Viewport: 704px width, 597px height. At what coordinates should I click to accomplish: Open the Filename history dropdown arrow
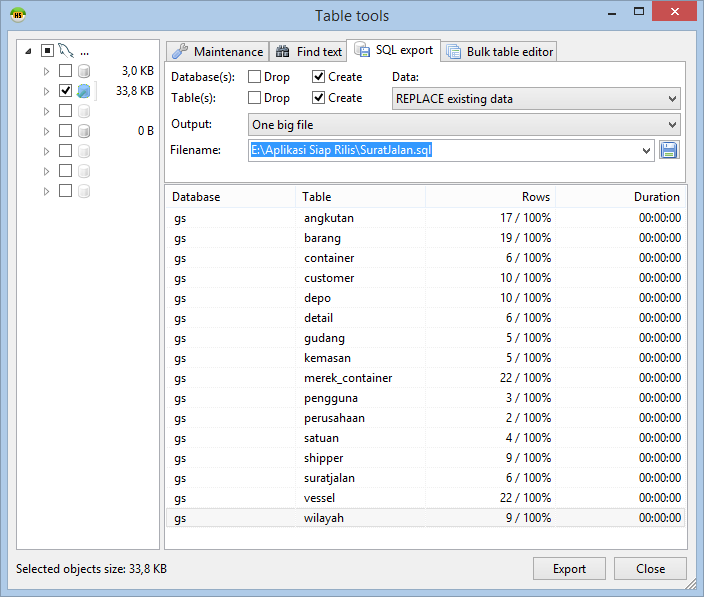click(x=646, y=150)
